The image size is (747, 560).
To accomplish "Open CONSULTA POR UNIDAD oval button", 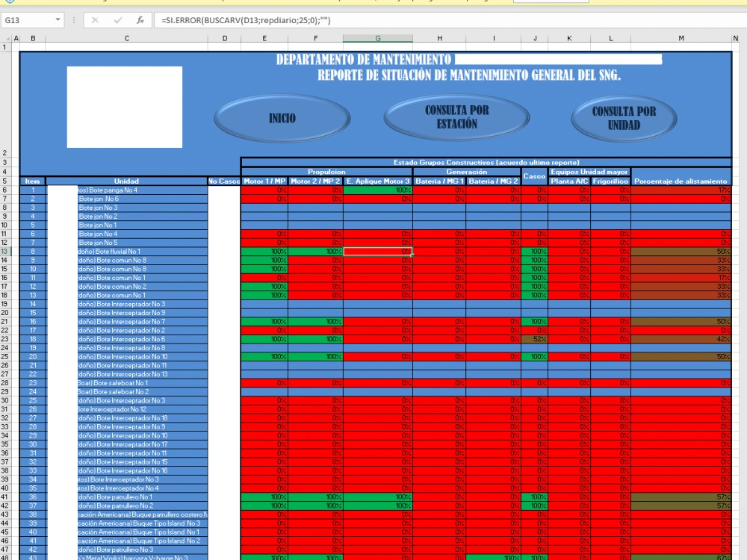I will tap(624, 118).
